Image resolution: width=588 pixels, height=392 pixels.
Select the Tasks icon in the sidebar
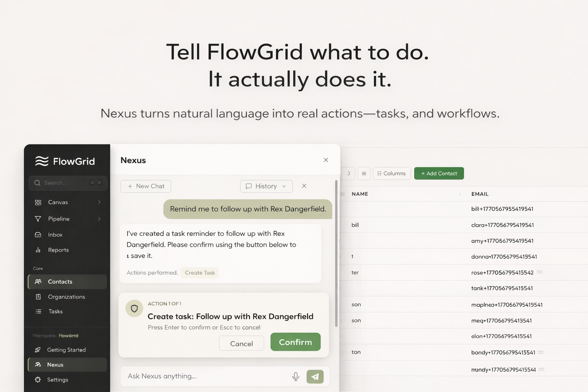(38, 311)
